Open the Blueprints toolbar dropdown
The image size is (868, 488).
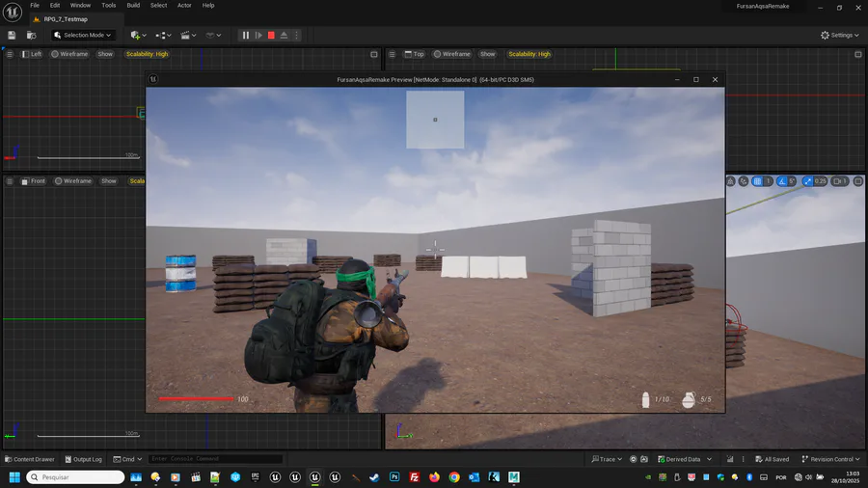[x=163, y=35]
